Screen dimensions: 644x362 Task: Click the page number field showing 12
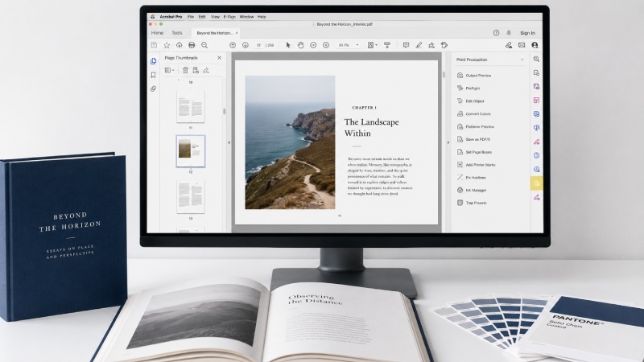[258, 45]
